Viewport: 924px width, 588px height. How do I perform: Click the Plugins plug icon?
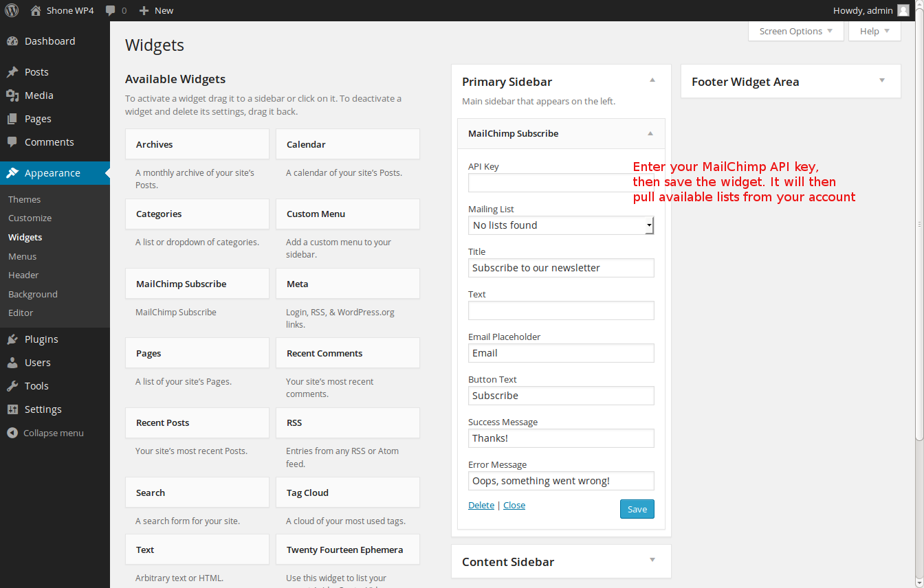pos(12,339)
